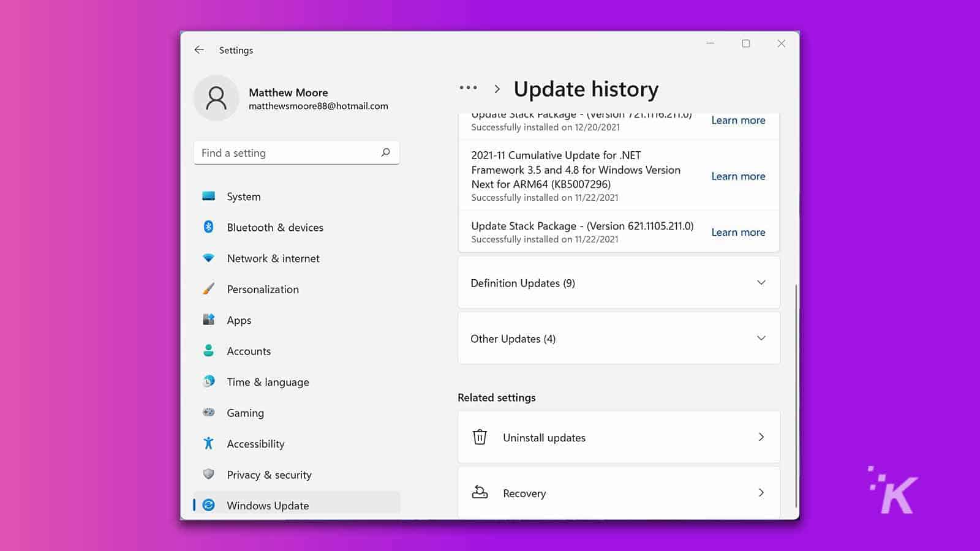Click the Uninstall updates label

pos(544,438)
